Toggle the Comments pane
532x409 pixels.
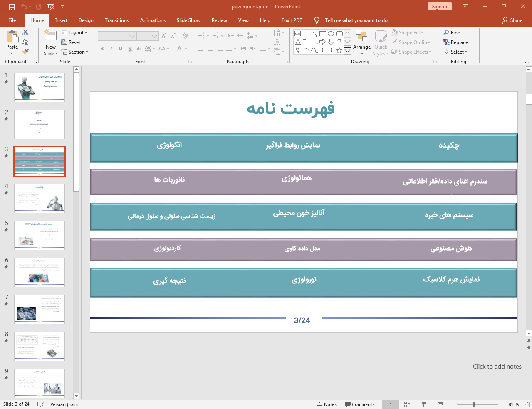click(x=359, y=404)
